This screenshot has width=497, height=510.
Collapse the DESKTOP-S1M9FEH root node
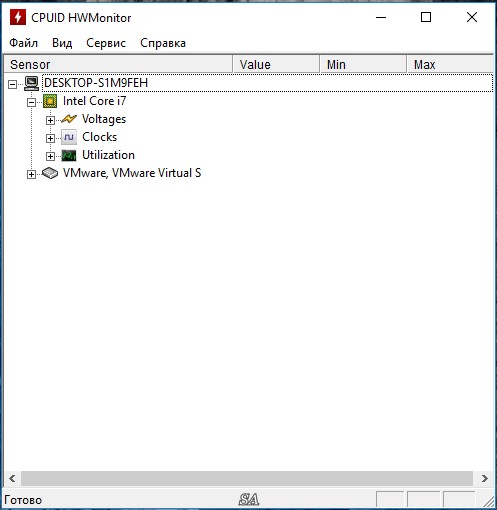[12, 84]
